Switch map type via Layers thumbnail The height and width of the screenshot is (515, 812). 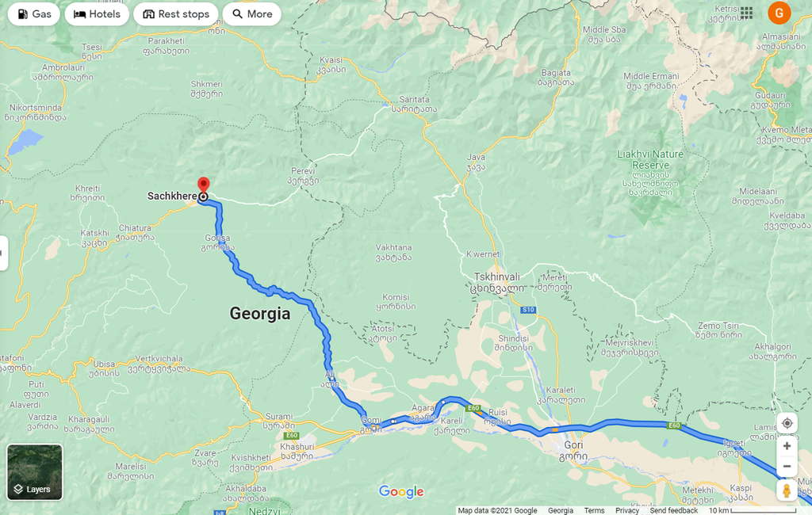click(x=35, y=472)
